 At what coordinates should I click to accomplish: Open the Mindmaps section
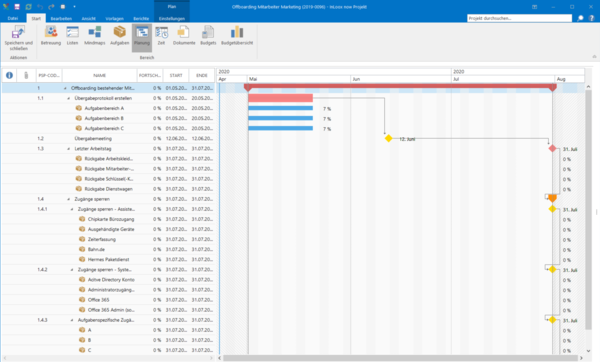tap(95, 36)
